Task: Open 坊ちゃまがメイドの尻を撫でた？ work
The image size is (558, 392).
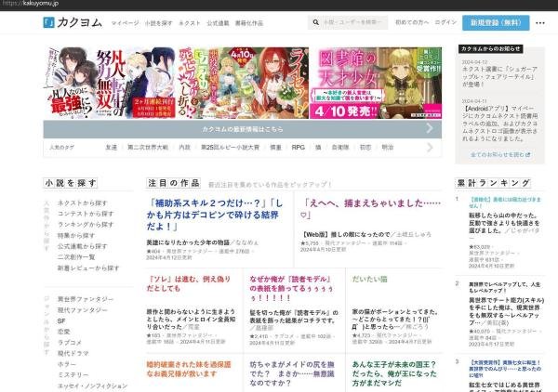Action: (x=292, y=373)
